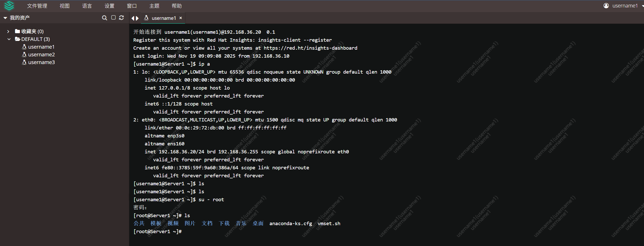Click the search icon in the assets panel
This screenshot has height=246, width=644.
point(105,18)
